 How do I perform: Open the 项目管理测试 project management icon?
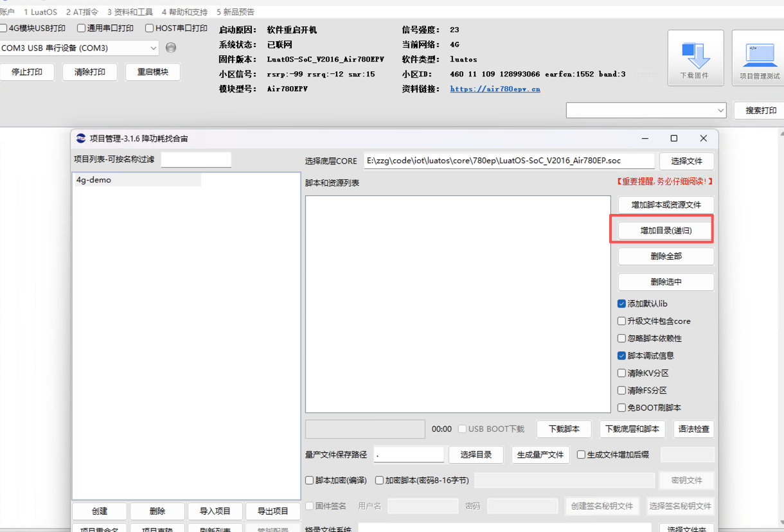pos(759,57)
